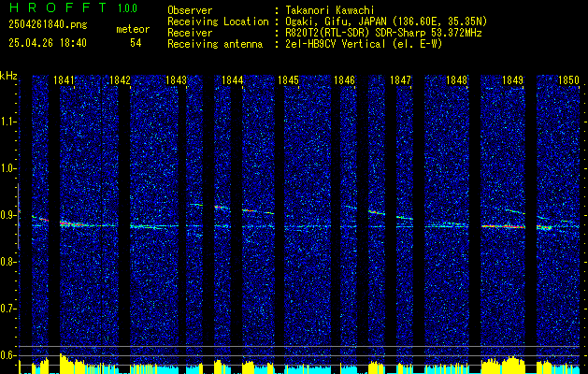
Task: Click the 1845 time marker
Action: [x=288, y=80]
